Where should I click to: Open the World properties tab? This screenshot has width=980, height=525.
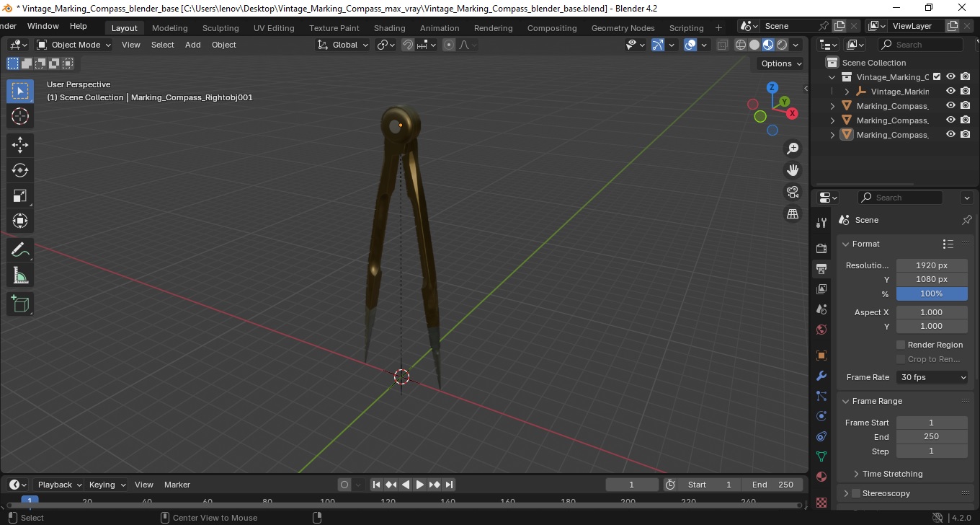pos(821,330)
